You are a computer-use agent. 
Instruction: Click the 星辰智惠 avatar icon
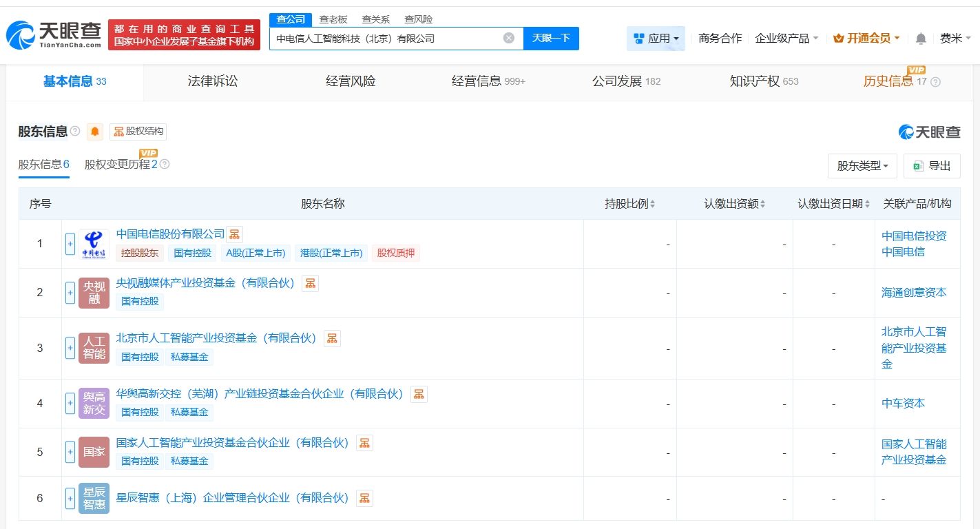tap(94, 498)
